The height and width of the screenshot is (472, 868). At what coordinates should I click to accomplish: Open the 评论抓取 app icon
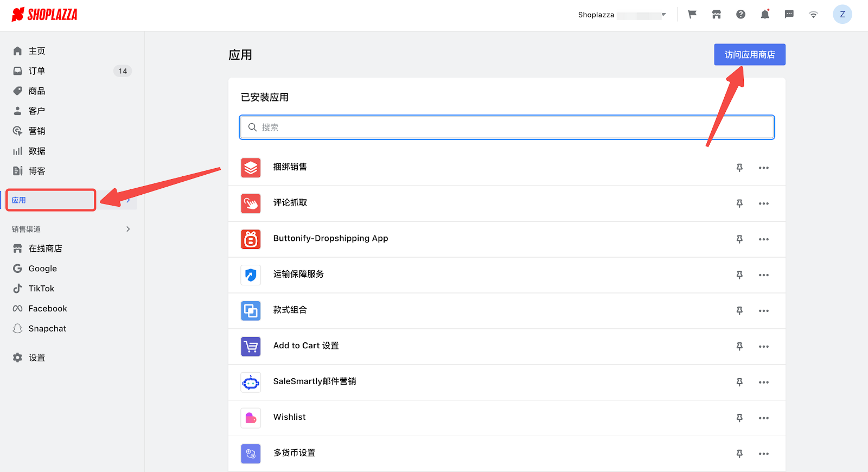pyautogui.click(x=251, y=203)
